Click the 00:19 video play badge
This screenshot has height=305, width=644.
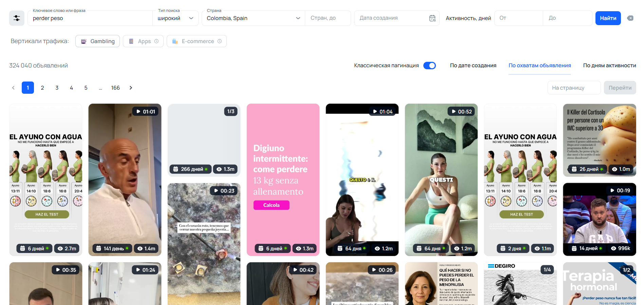tap(620, 191)
